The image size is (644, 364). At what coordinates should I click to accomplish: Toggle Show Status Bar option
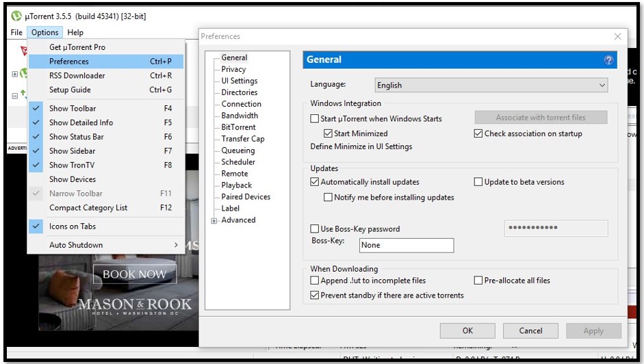tap(106, 137)
